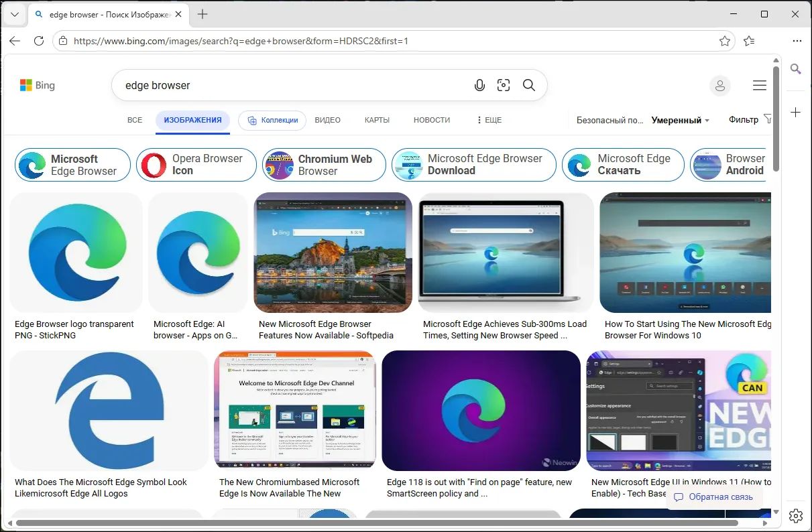Click the 'edge browser' page tab
Viewport: 812px width, 532px height.
tap(110, 14)
